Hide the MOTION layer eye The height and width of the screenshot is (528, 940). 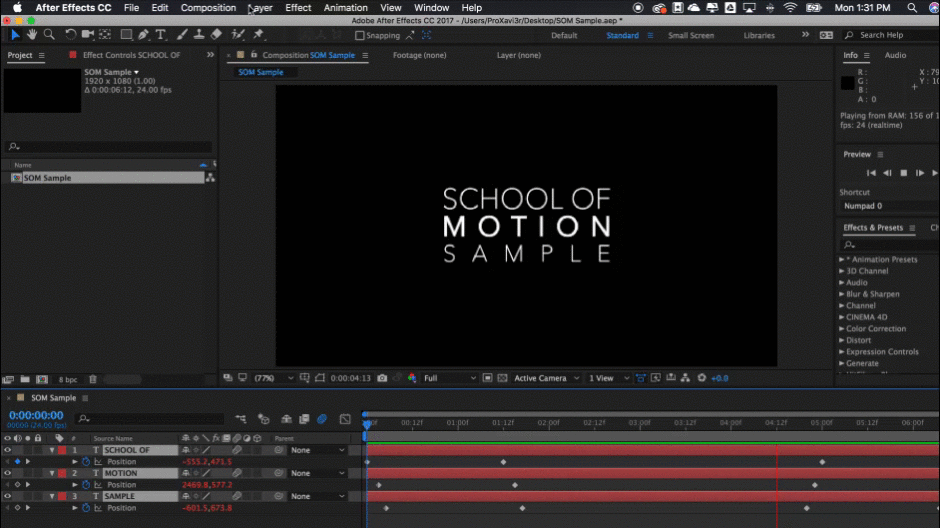tap(7, 473)
